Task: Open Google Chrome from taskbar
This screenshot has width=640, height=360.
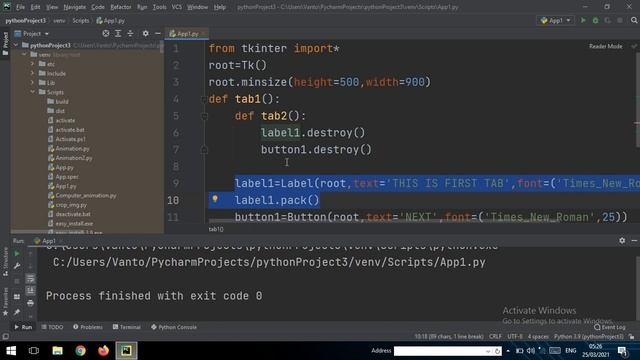Action: click(80, 351)
